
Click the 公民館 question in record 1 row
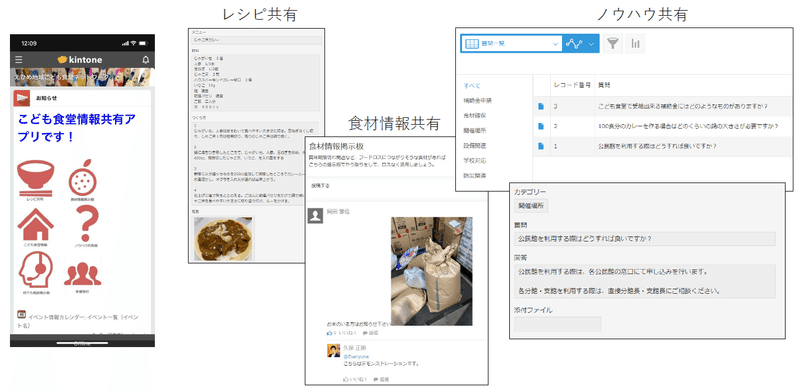tap(657, 145)
